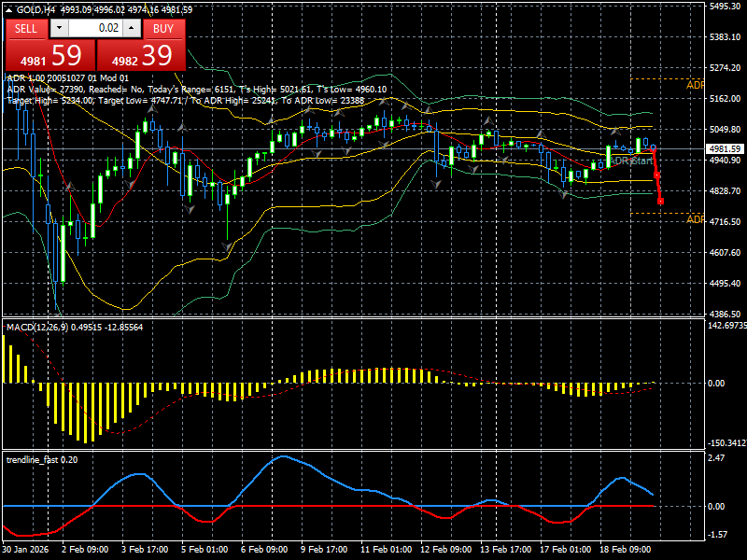This screenshot has width=747, height=560.
Task: Click the current price label 4981.59
Action: coord(725,149)
